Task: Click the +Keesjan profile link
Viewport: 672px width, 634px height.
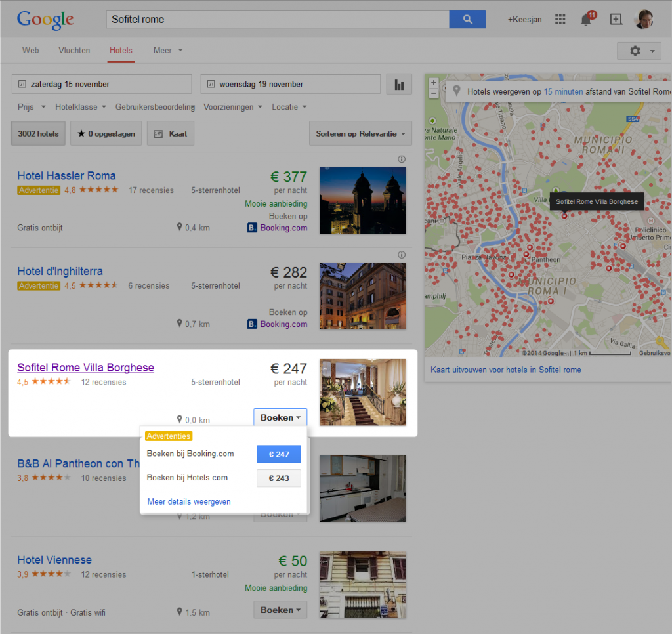Action: point(524,19)
